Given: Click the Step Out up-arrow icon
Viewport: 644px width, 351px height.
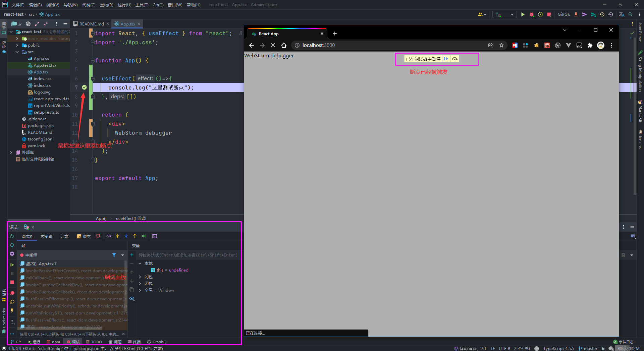Looking at the screenshot, I should [135, 236].
